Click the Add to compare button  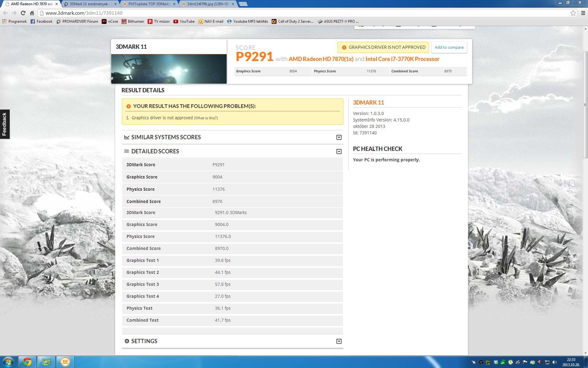click(x=449, y=48)
